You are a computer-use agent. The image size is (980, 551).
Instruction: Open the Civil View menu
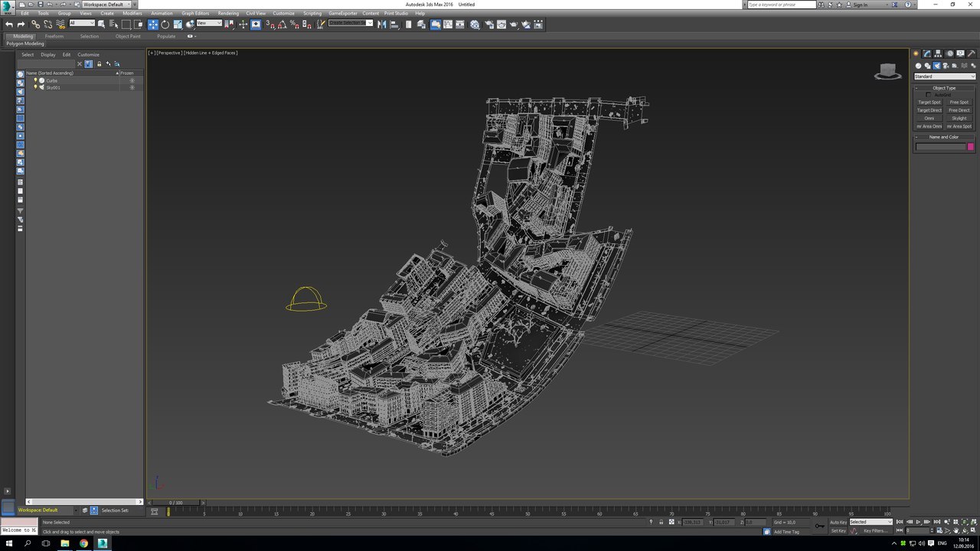coord(256,13)
